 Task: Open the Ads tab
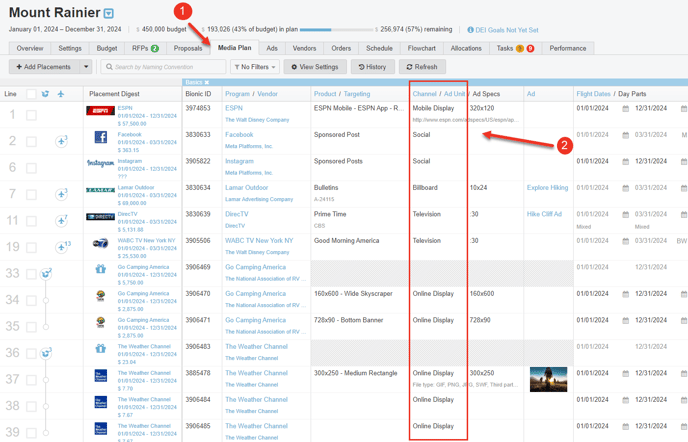click(272, 48)
